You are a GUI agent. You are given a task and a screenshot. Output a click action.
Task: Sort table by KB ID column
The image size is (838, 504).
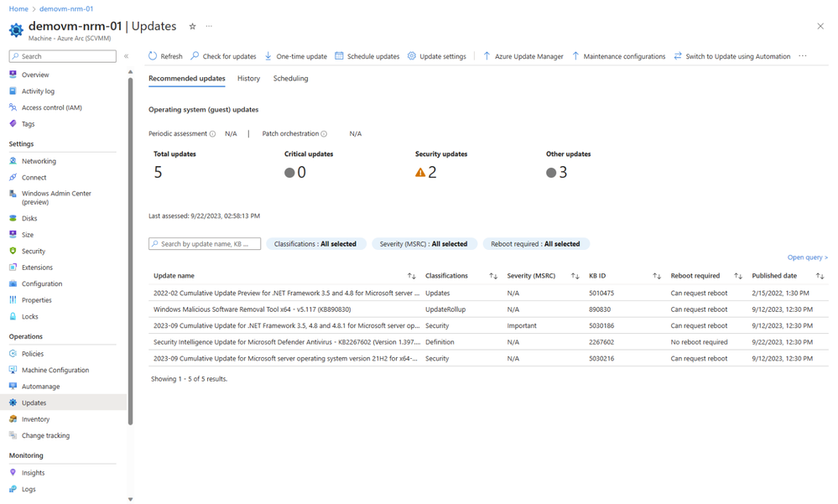(x=657, y=276)
